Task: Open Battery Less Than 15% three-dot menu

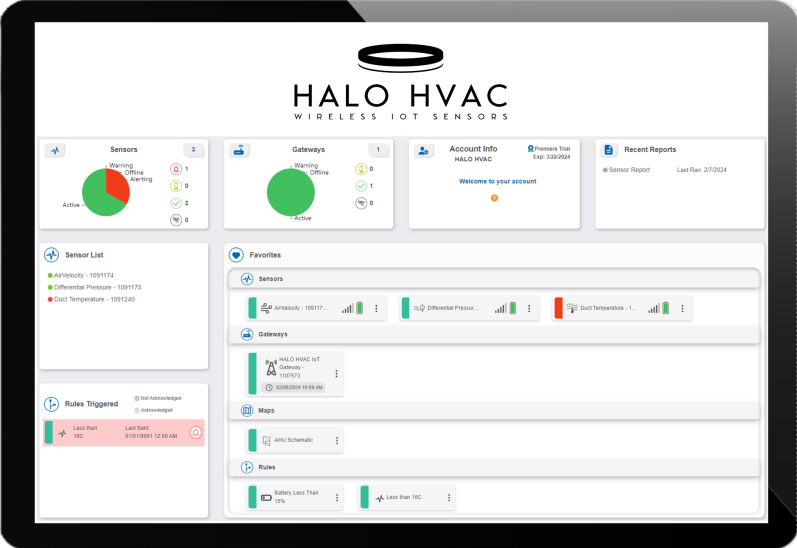Action: click(336, 498)
